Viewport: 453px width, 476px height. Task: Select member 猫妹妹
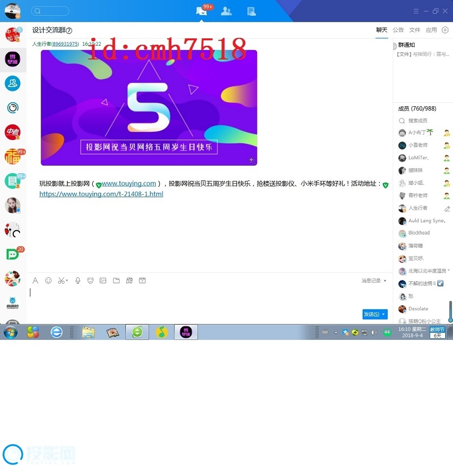[424, 170]
